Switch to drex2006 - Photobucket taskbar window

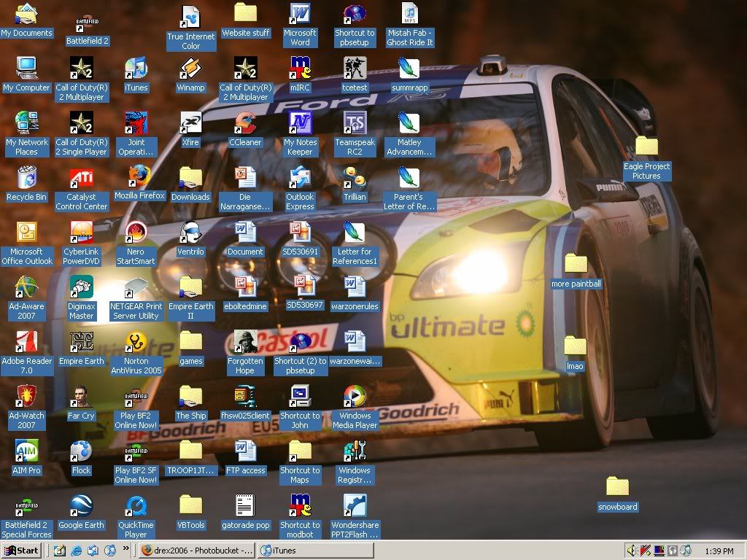[197, 551]
